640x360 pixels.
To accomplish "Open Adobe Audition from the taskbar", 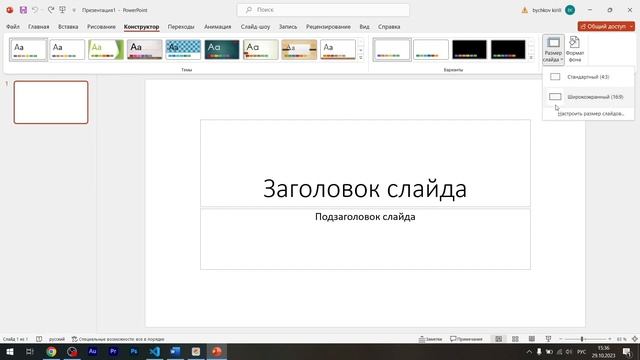I will (92, 351).
